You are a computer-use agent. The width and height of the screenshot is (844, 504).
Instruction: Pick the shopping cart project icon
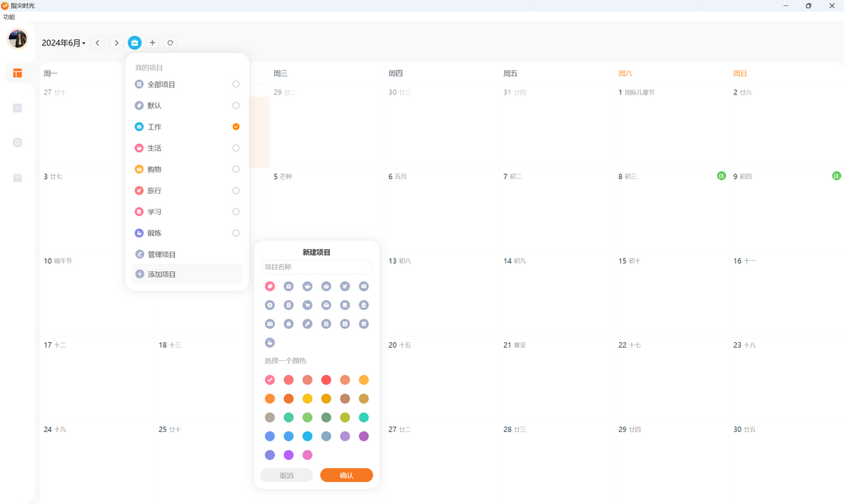tap(307, 306)
